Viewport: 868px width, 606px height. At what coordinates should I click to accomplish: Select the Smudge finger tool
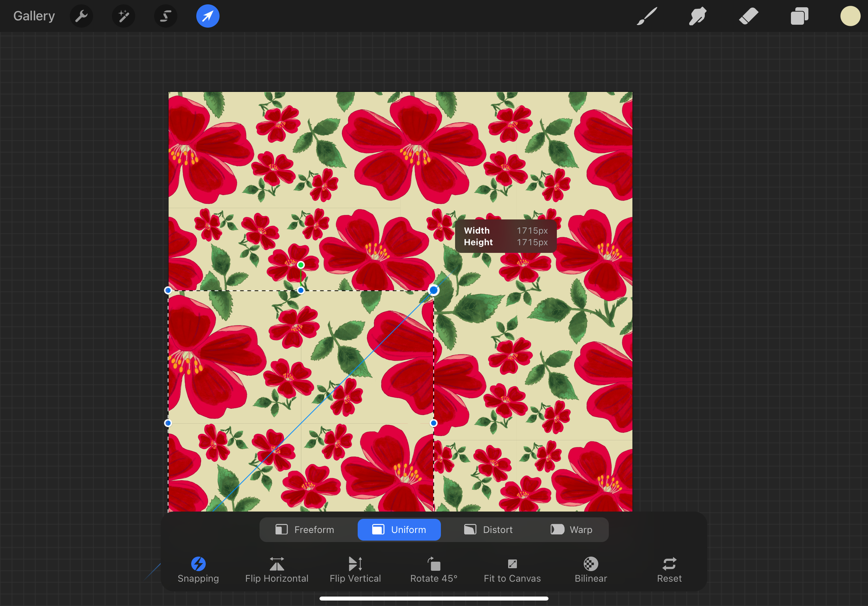pos(698,16)
